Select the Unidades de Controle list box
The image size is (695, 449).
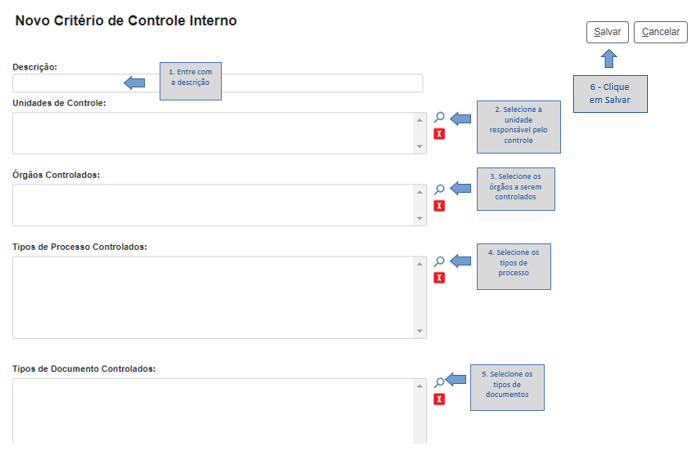click(212, 133)
